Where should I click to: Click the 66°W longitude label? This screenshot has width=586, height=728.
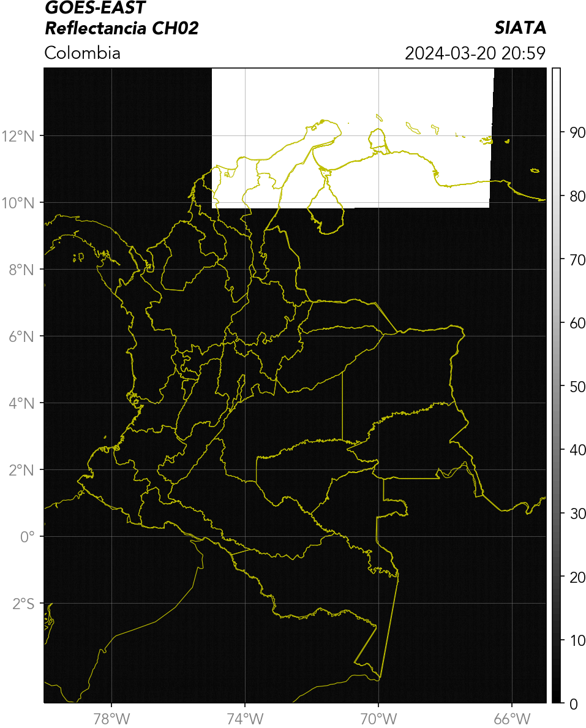tap(512, 719)
